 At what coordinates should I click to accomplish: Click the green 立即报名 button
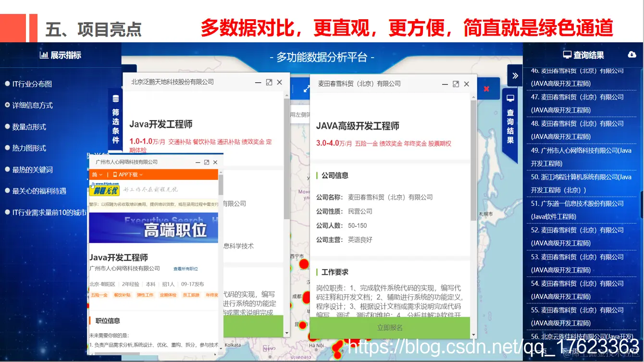pos(391,327)
